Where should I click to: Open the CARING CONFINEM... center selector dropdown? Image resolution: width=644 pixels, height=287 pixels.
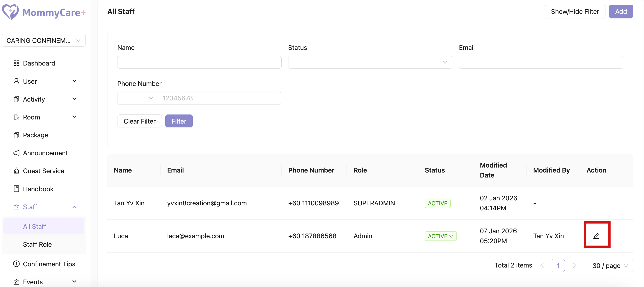[x=44, y=41]
